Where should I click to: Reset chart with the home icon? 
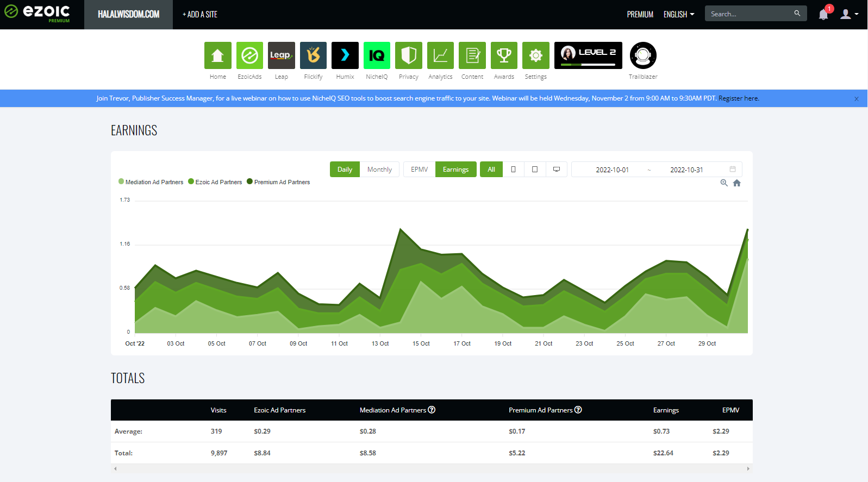coord(737,183)
